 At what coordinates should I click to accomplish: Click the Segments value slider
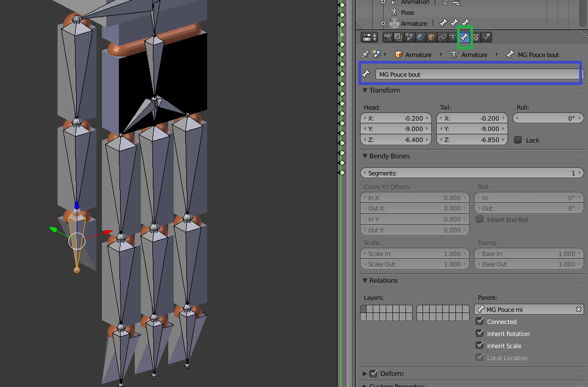(x=472, y=173)
